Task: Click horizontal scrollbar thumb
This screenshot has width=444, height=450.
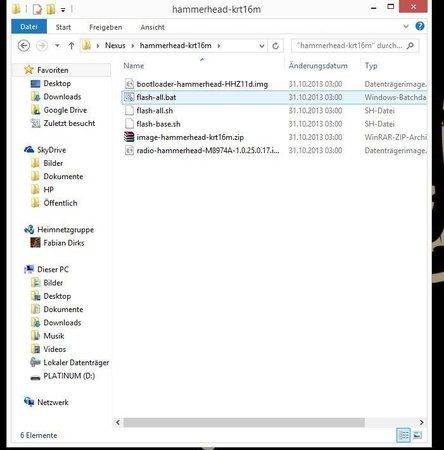Action: [x=244, y=423]
